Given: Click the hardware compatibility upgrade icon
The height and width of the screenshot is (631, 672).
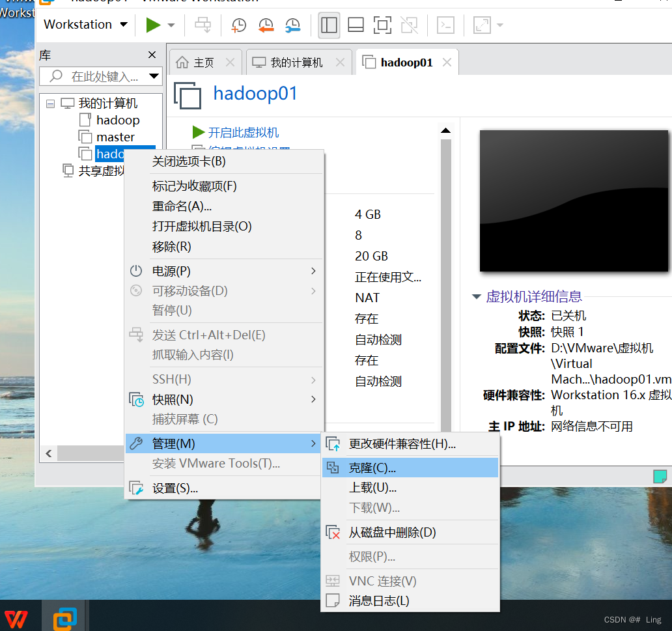Looking at the screenshot, I should click(x=333, y=444).
